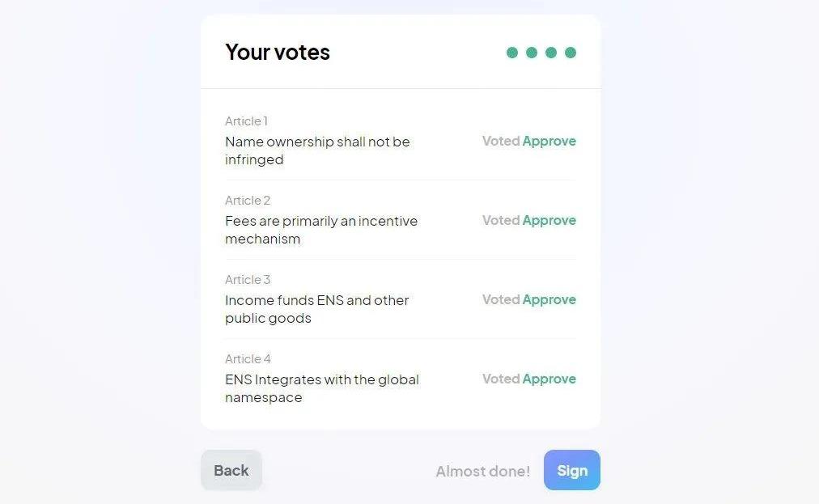Click Voted Approve for Article 1

pos(529,141)
